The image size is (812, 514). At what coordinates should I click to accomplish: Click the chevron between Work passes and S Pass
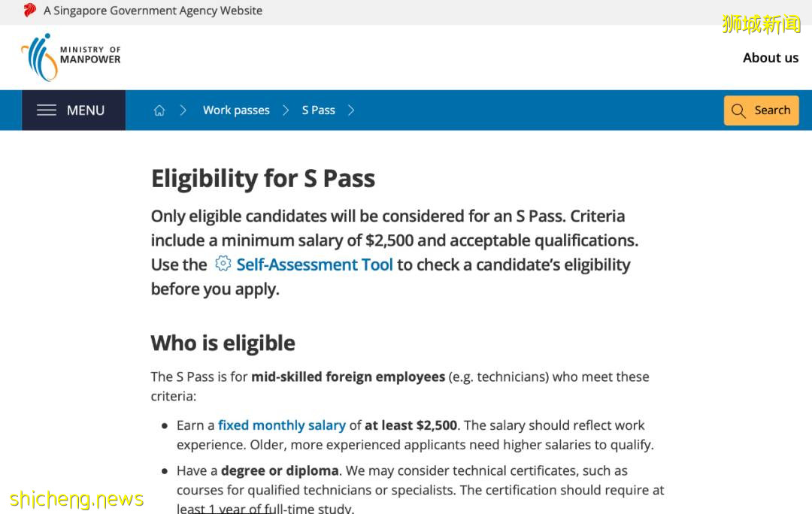pos(286,110)
